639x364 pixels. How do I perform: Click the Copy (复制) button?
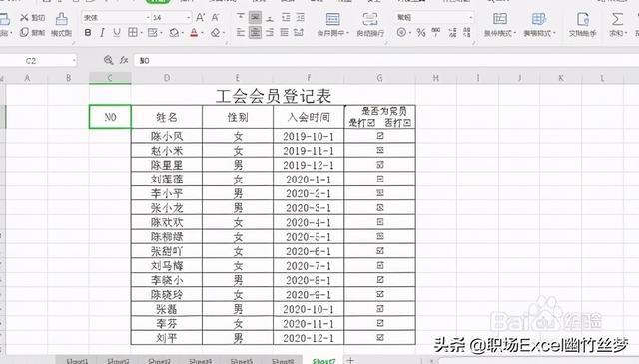pyautogui.click(x=32, y=32)
